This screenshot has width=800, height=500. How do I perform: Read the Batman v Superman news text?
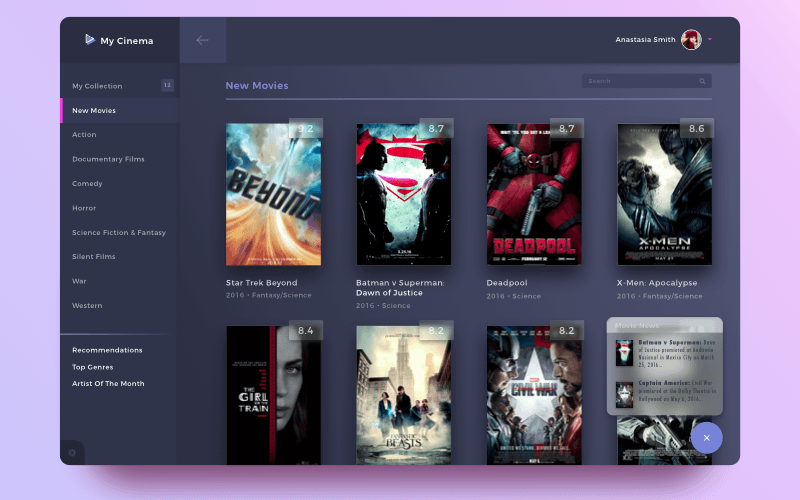pos(677,354)
